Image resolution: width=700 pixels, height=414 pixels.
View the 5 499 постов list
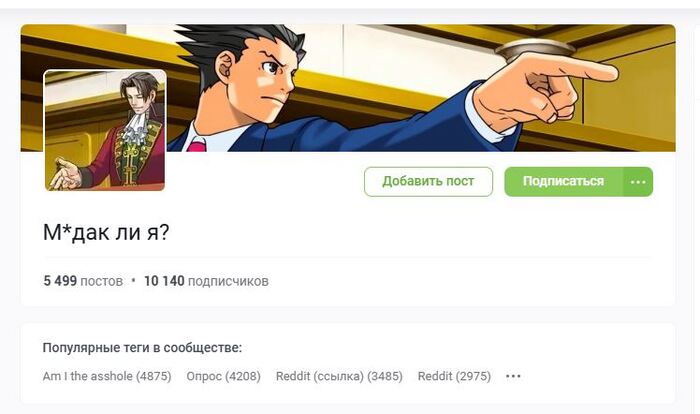click(83, 281)
